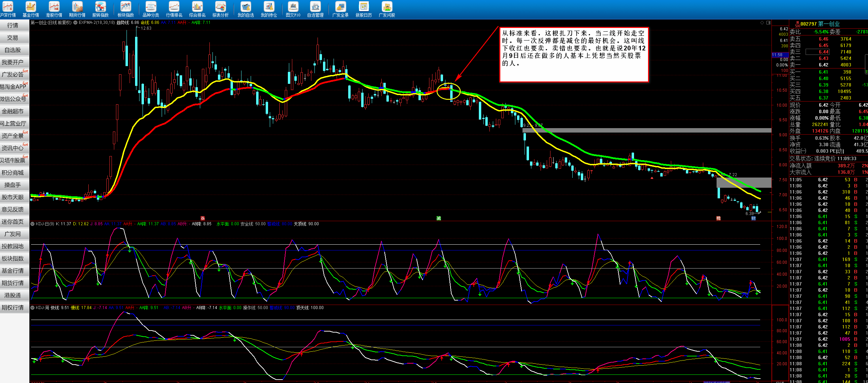
Task: Open 基金行情 toolbar icon
Action: [x=31, y=9]
